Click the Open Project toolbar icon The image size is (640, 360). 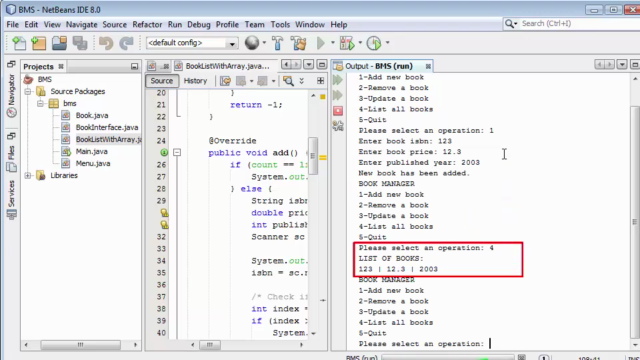click(59, 43)
